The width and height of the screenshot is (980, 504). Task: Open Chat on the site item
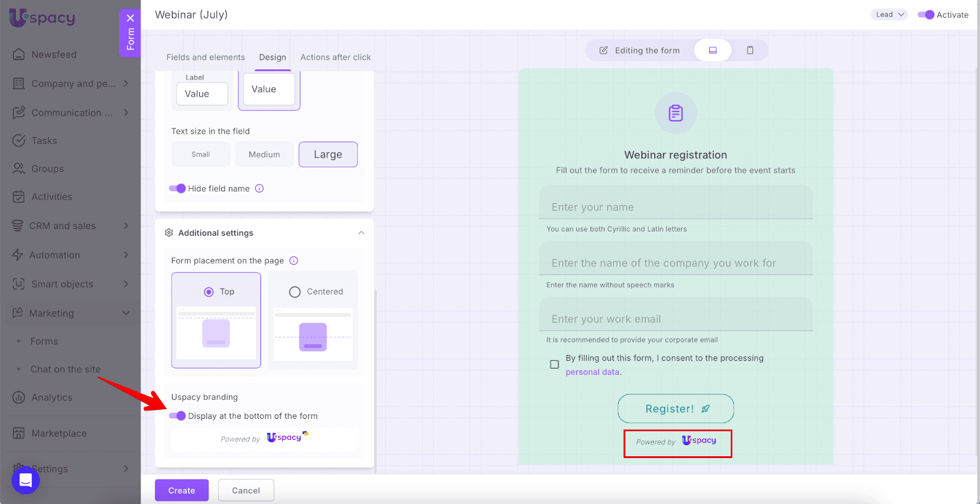pos(66,369)
